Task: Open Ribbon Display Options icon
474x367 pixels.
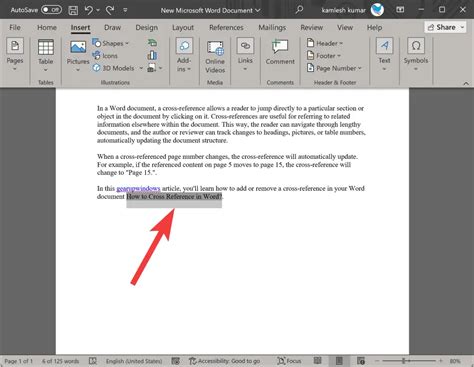Action: [x=400, y=10]
